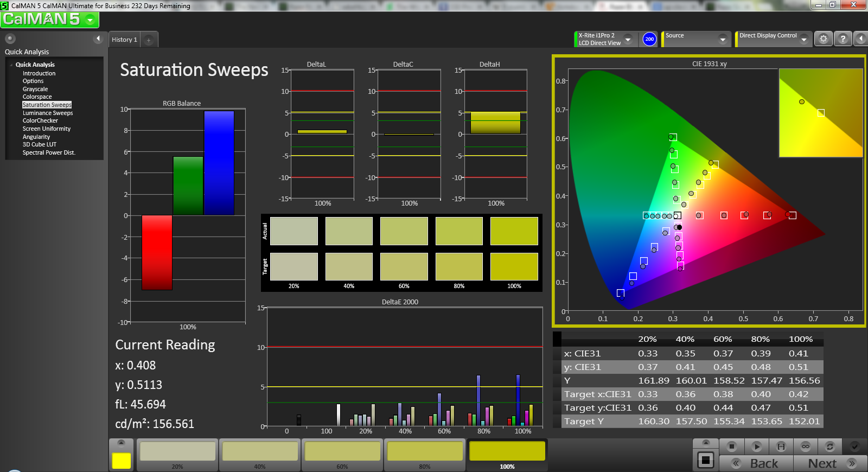Click the refresh arrows icon
868x472 pixels.
pyautogui.click(x=829, y=447)
